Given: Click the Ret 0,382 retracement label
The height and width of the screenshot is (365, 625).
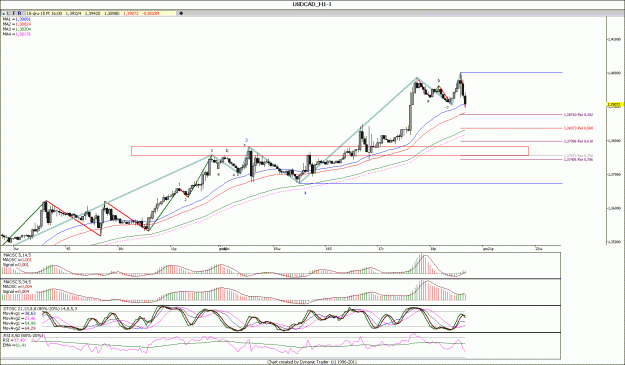Looking at the screenshot, I should (578, 114).
